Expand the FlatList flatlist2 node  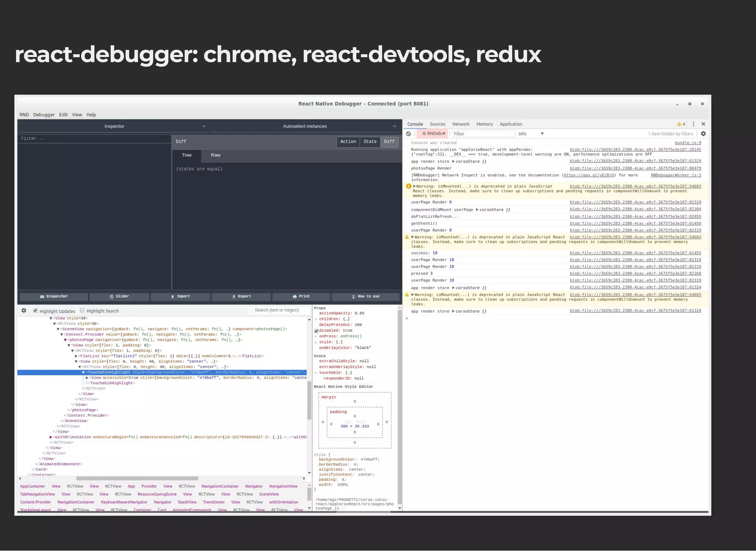click(76, 356)
